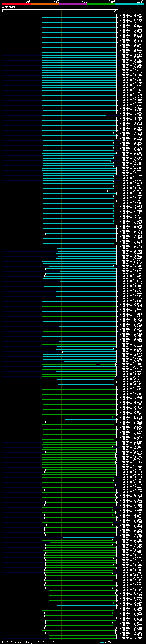Select label UniRef100_Q42213

click(131, 361)
